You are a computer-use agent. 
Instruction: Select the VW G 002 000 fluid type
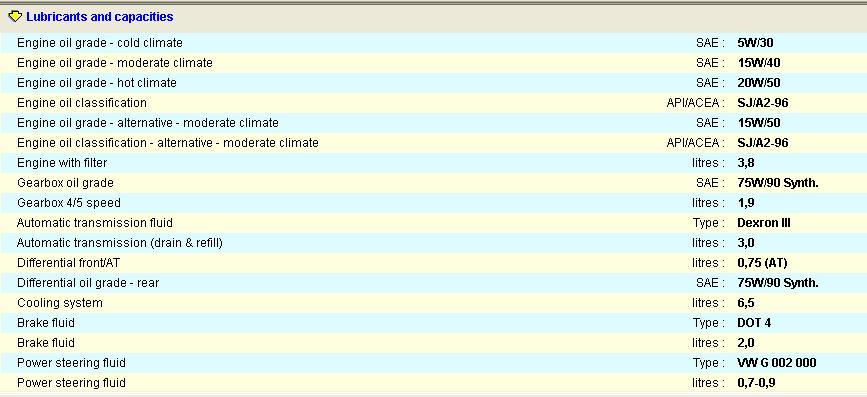[776, 363]
